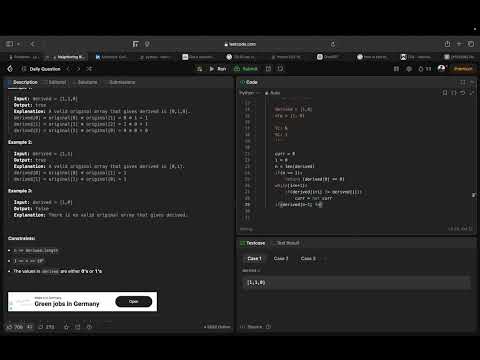Select the Test Result tab
The height and width of the screenshot is (360, 480).
[285, 243]
